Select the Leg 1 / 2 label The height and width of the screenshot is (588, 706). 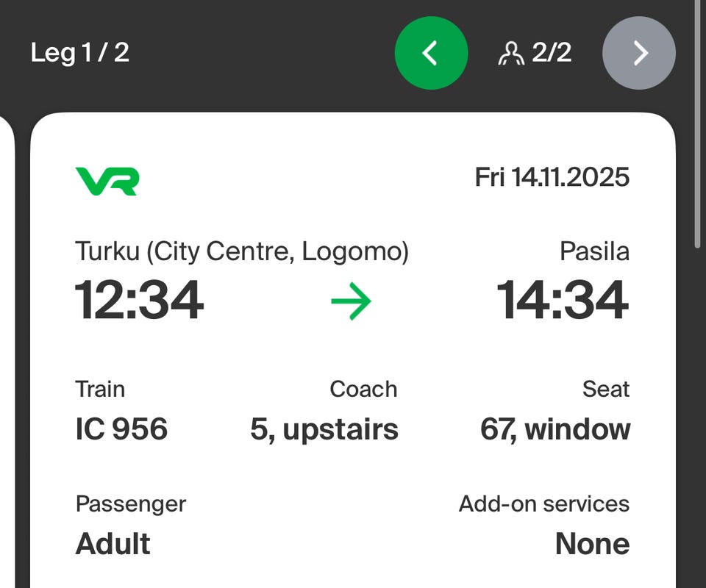80,53
